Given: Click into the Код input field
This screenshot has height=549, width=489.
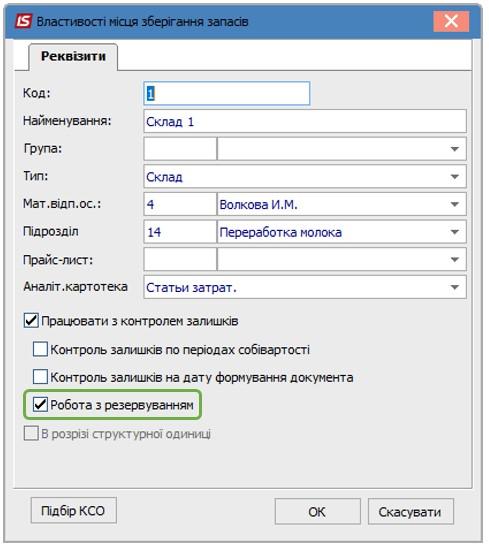Looking at the screenshot, I should (227, 93).
